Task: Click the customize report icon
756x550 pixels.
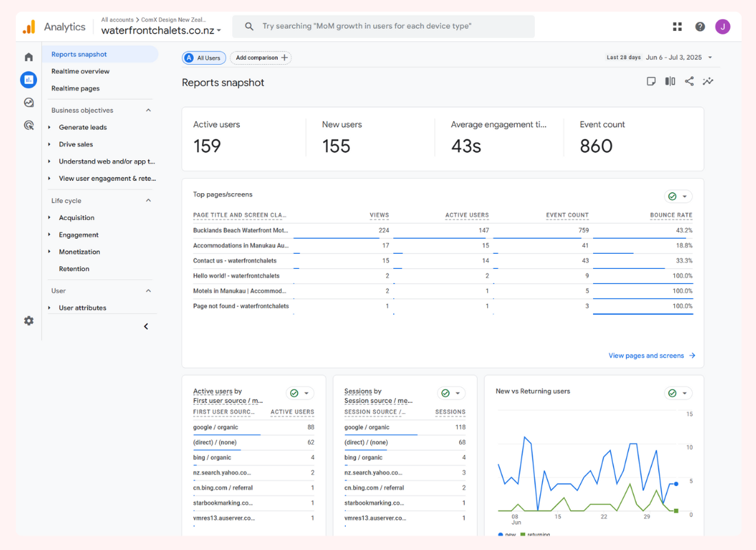Action: (x=651, y=81)
